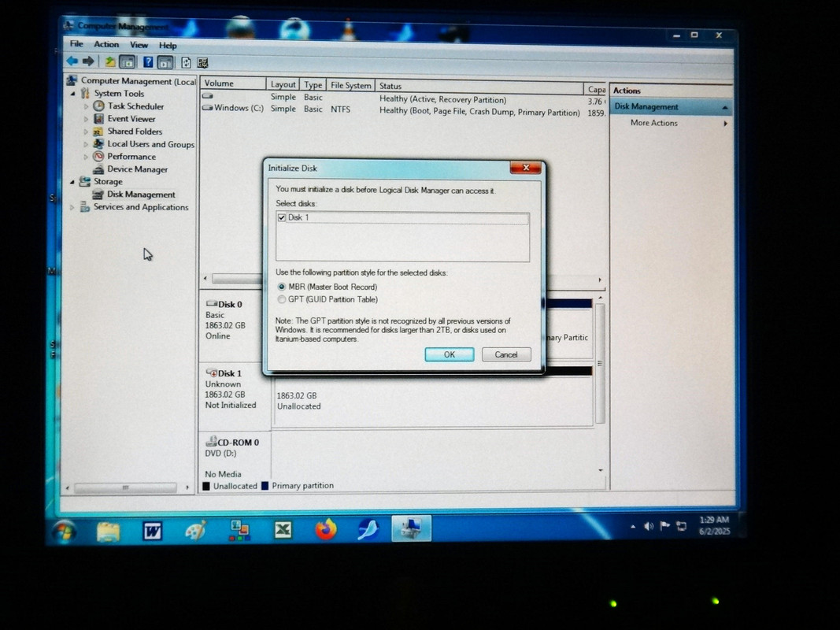Open Local Users and Groups node

pos(150,144)
